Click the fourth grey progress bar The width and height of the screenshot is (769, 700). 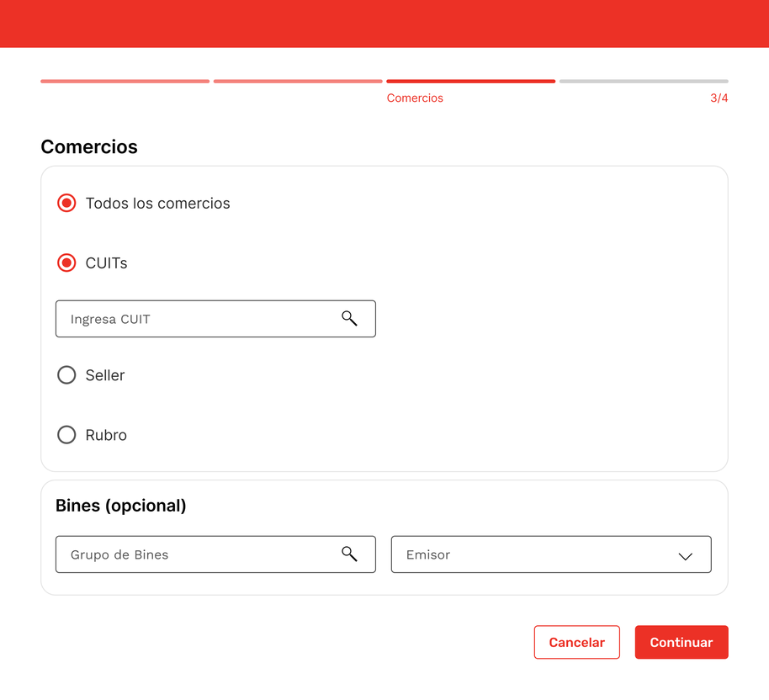[644, 82]
